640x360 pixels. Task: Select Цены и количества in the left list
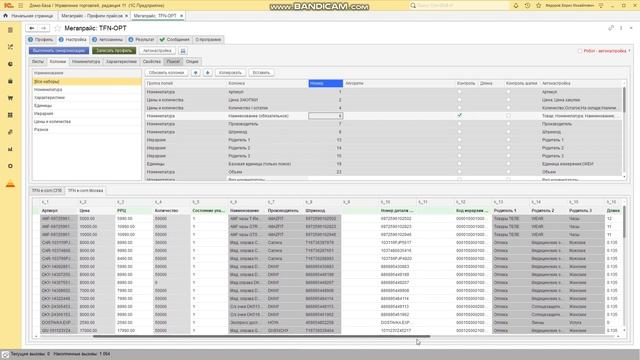click(x=87, y=122)
